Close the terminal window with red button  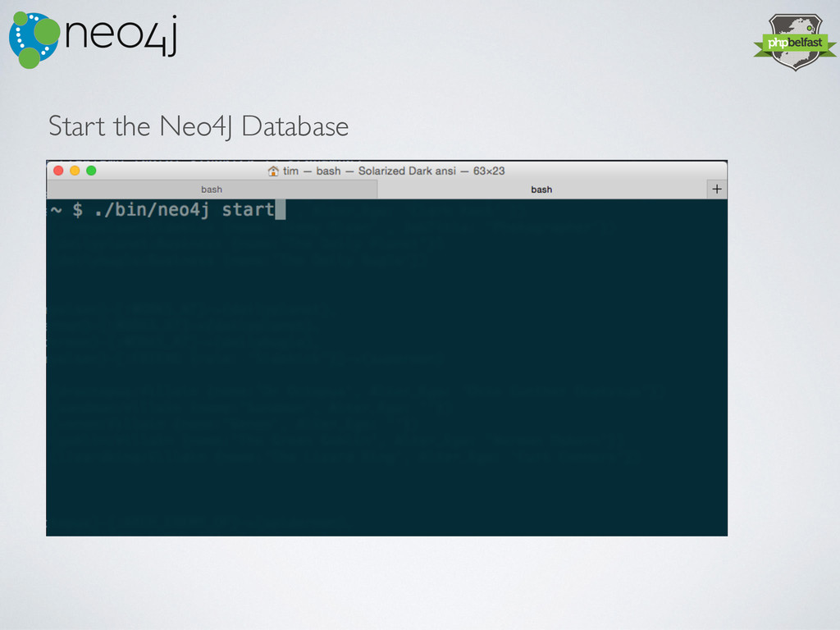click(58, 171)
